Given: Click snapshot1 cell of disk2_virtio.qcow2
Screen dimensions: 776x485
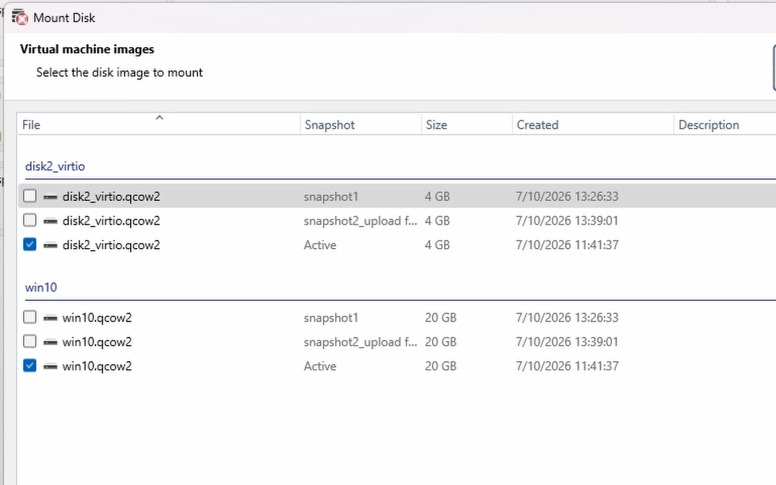Looking at the screenshot, I should (331, 196).
